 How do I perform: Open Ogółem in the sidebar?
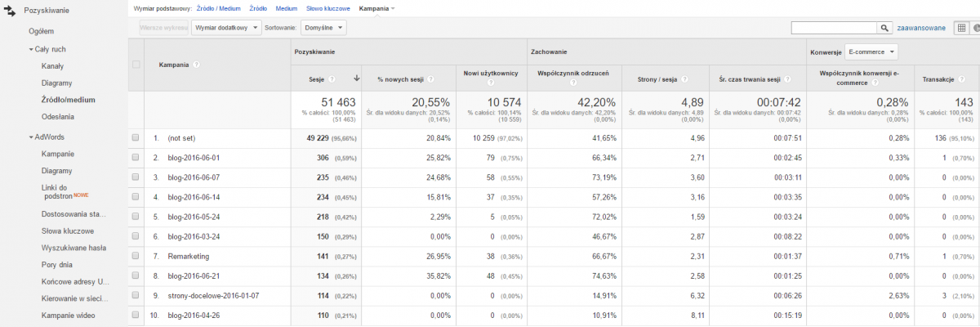click(41, 31)
